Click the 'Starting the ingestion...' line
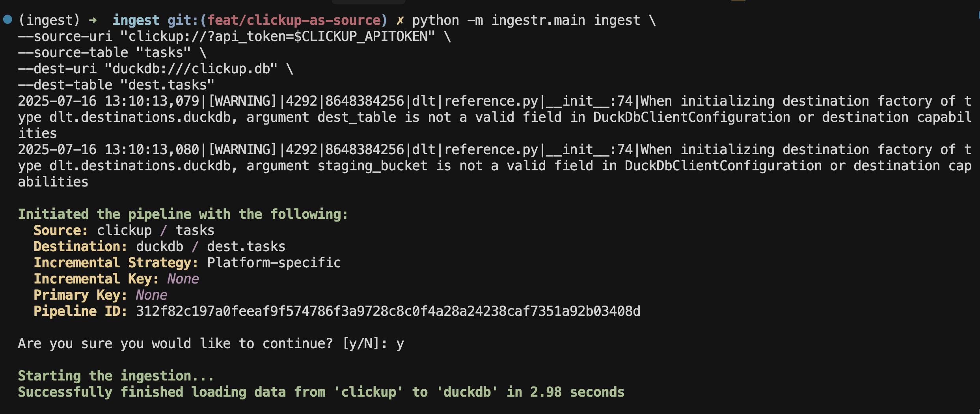Viewport: 980px width, 414px height. click(x=116, y=376)
